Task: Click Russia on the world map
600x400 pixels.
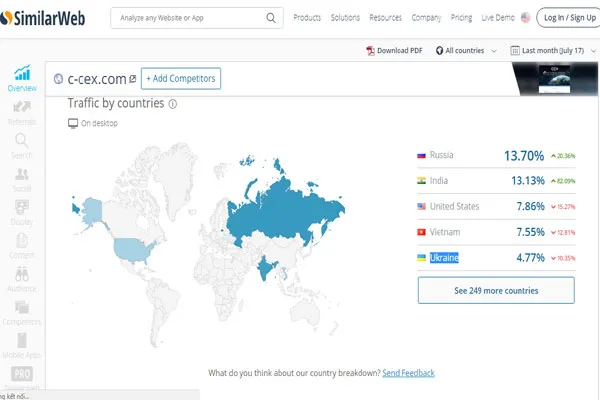Action: [283, 211]
